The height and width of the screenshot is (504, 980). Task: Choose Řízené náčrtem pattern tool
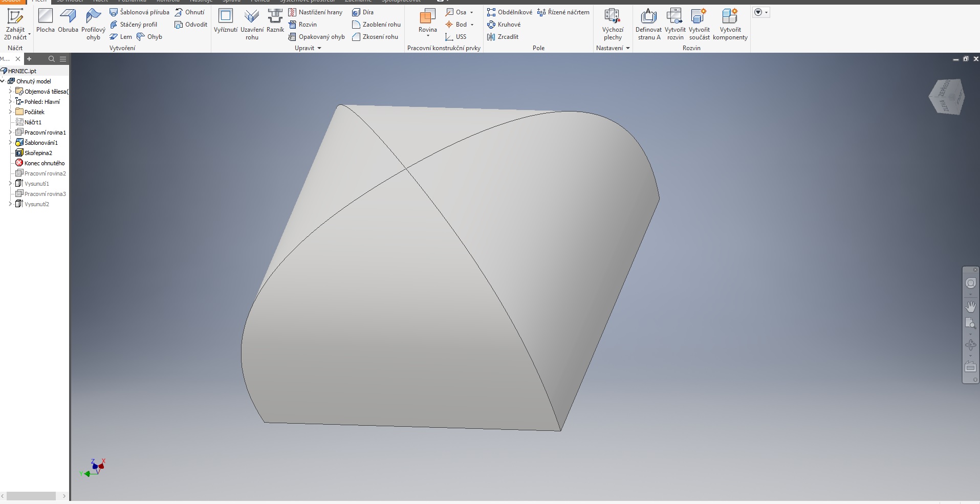(x=563, y=12)
